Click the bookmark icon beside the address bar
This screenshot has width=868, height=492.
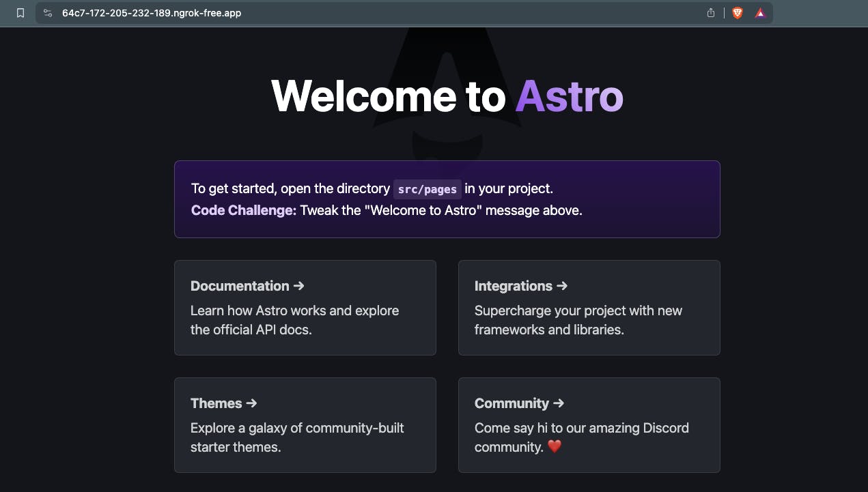point(20,13)
